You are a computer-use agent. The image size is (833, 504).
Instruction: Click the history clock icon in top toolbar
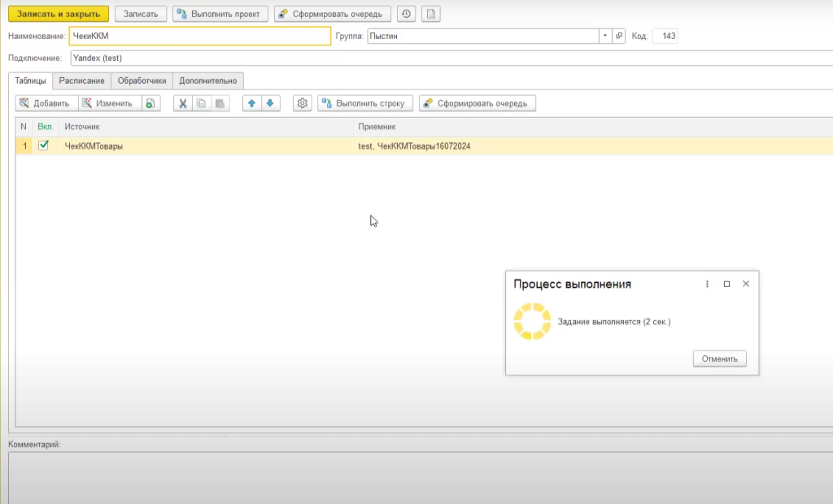tap(406, 14)
